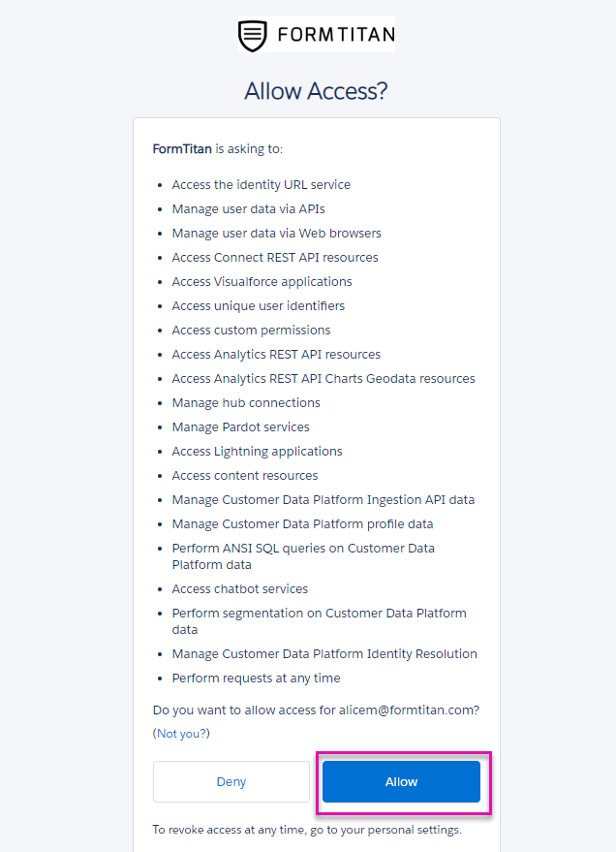Open the 'Not you?' link
The width and height of the screenshot is (616, 852).
point(180,733)
